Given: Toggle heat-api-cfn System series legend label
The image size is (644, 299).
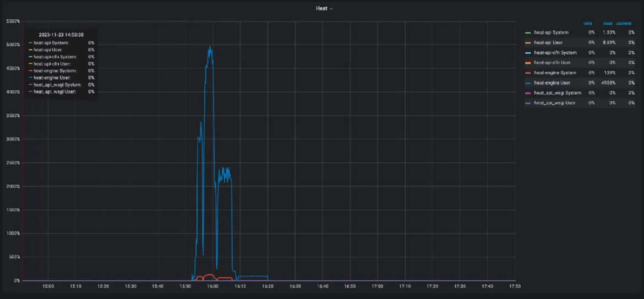Looking at the screenshot, I should coord(555,53).
